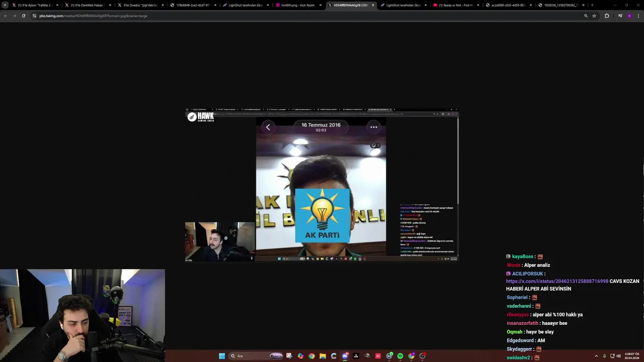
Task: Expand the tab search chevron at far left
Action: (x=5, y=5)
